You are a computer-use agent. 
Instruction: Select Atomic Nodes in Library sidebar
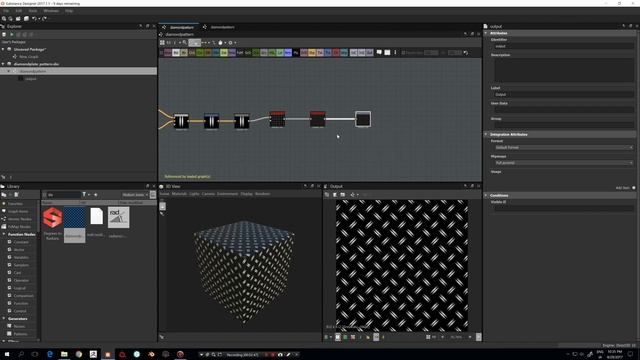[19, 219]
